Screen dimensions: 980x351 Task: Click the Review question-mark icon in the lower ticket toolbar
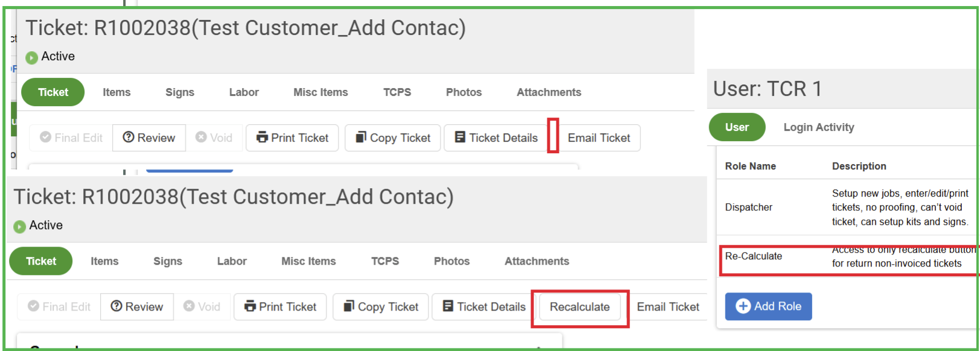click(116, 306)
